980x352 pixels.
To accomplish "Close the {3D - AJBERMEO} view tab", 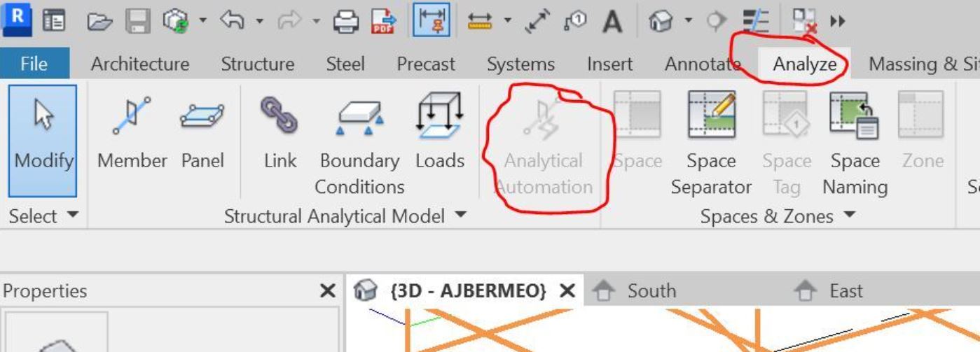I will [x=567, y=290].
